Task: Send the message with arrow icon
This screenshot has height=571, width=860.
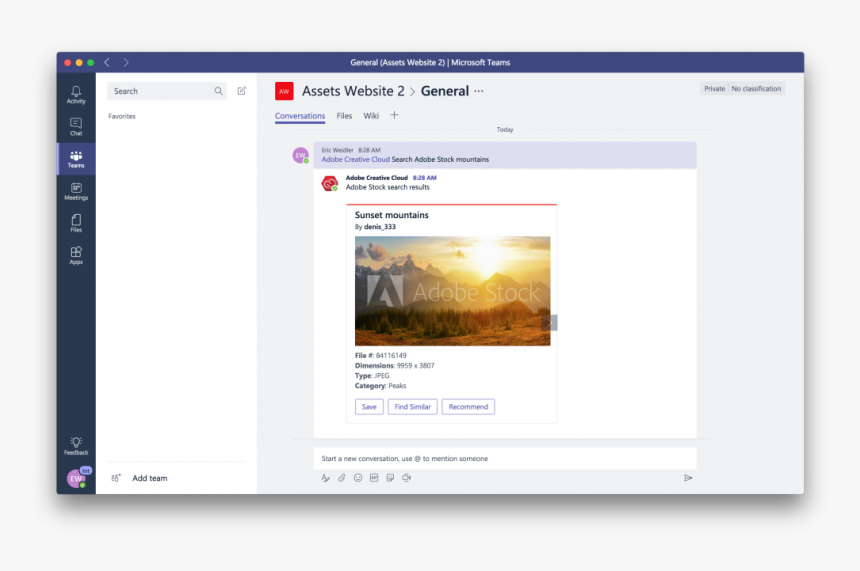Action: click(688, 478)
